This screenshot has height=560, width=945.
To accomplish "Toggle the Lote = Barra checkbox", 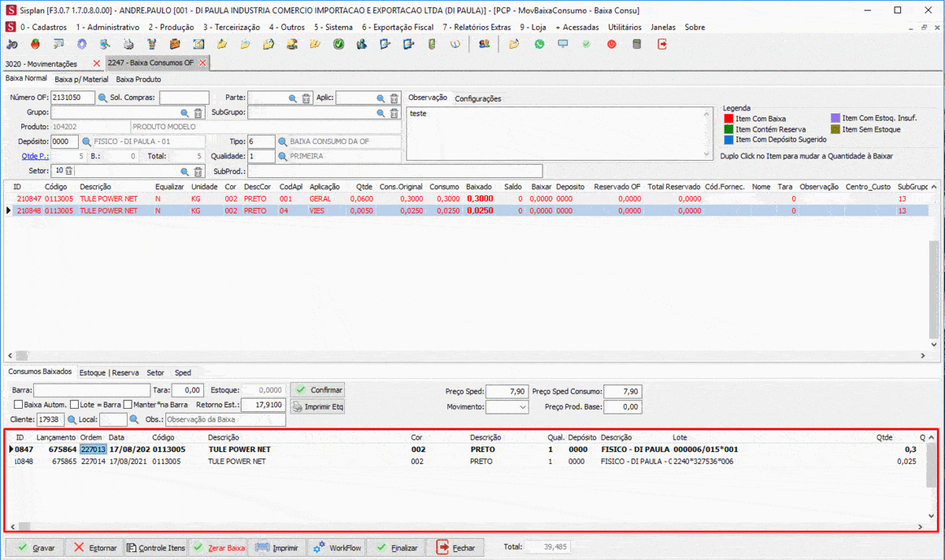I will click(74, 405).
